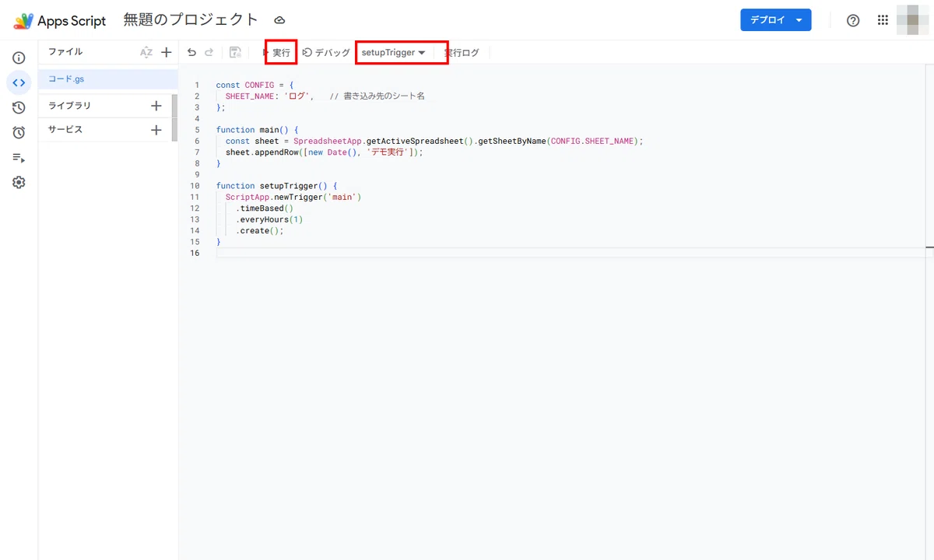The width and height of the screenshot is (934, 560).
Task: Click ScriptApp.newTrigger('main') line
Action: pos(293,197)
